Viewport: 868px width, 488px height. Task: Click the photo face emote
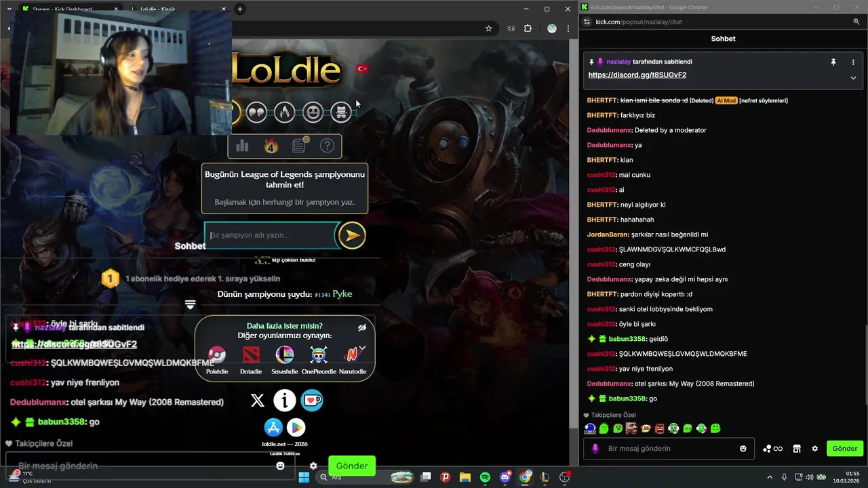pyautogui.click(x=631, y=428)
